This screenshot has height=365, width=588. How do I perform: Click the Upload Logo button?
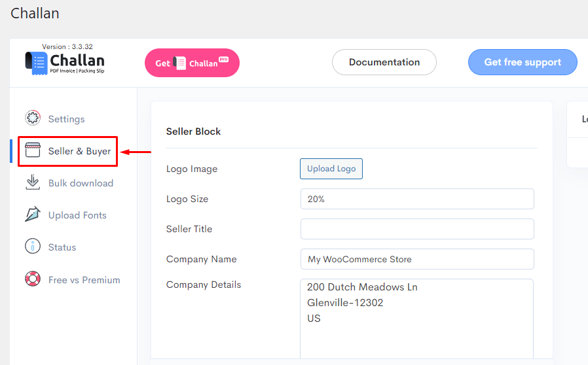[331, 169]
